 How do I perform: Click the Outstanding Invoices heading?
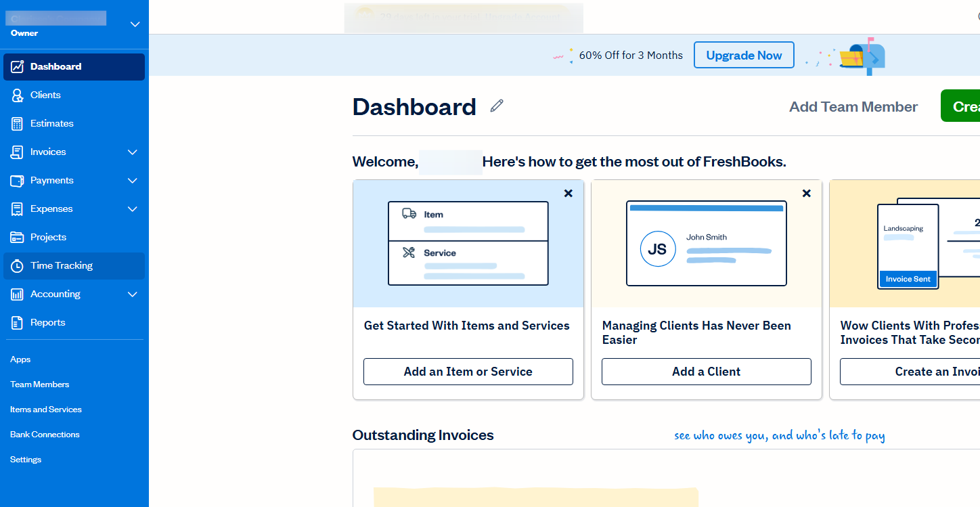[x=423, y=435]
